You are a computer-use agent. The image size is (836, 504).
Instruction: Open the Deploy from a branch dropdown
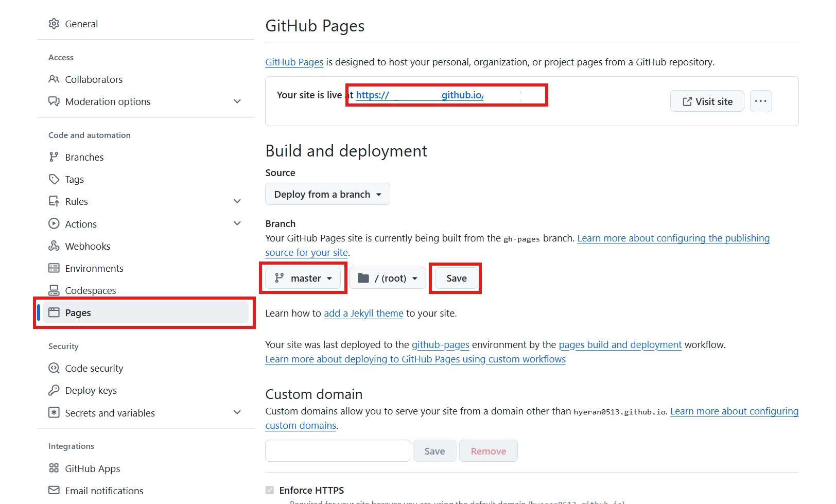click(327, 194)
